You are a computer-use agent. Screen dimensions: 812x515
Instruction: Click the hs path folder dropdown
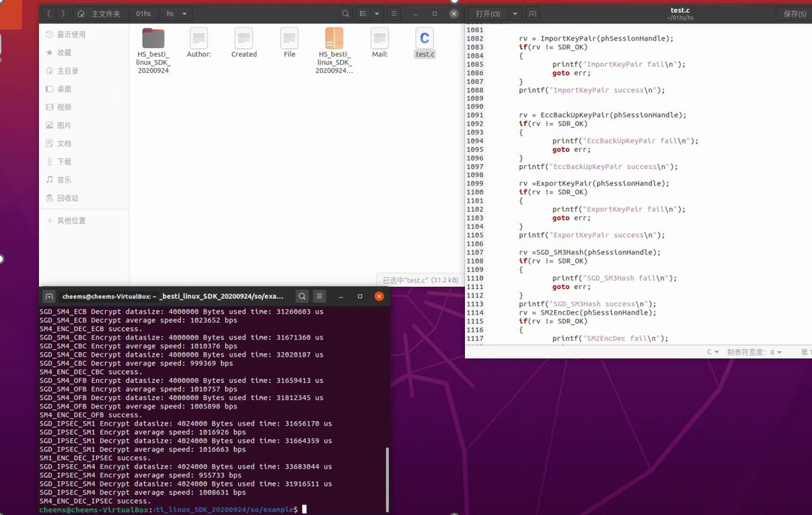pyautogui.click(x=184, y=14)
